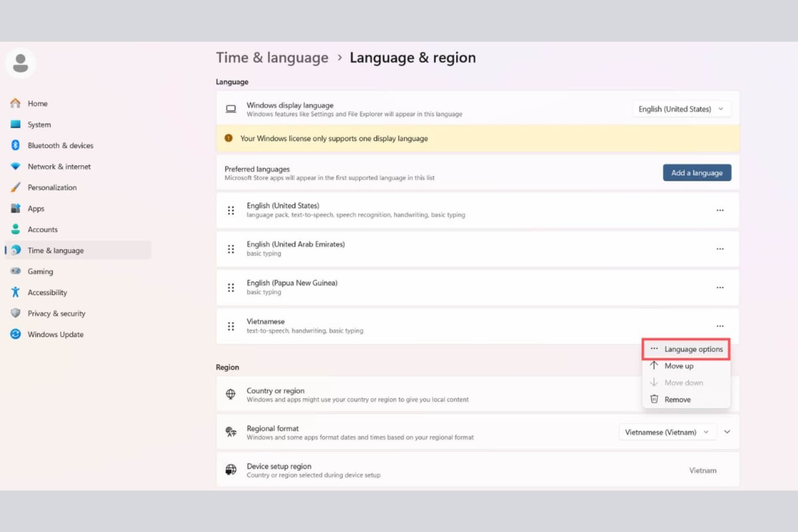
Task: Navigate to Home in settings sidebar
Action: [37, 103]
